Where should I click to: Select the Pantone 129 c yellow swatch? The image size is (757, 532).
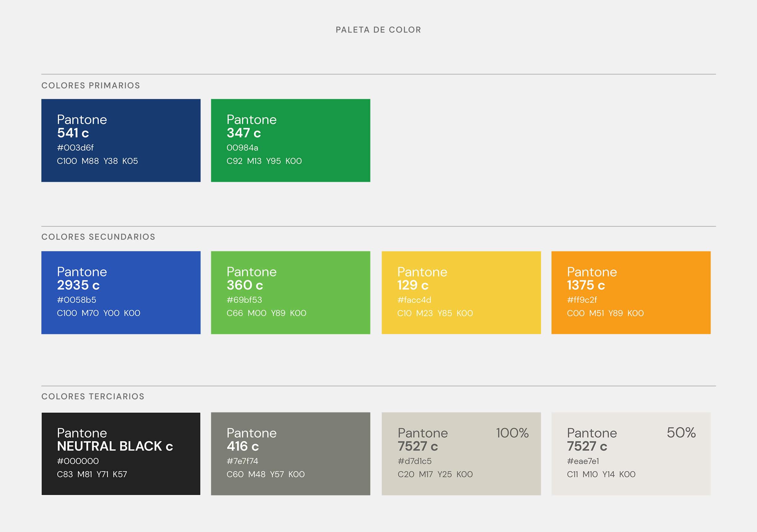coord(461,293)
